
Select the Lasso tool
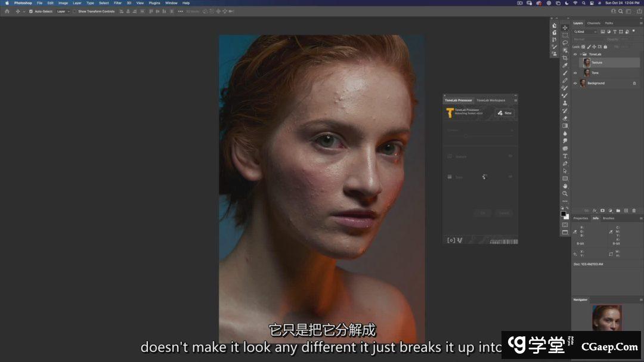(x=565, y=42)
